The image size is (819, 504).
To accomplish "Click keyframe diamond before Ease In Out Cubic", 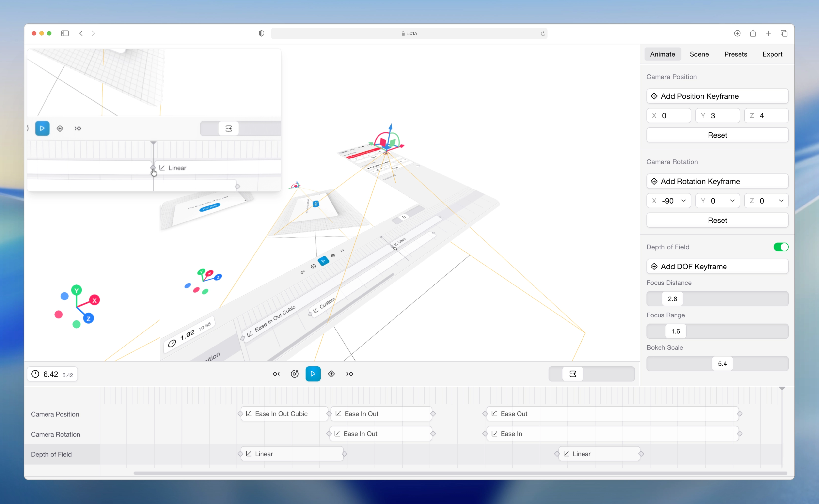I will pyautogui.click(x=240, y=414).
